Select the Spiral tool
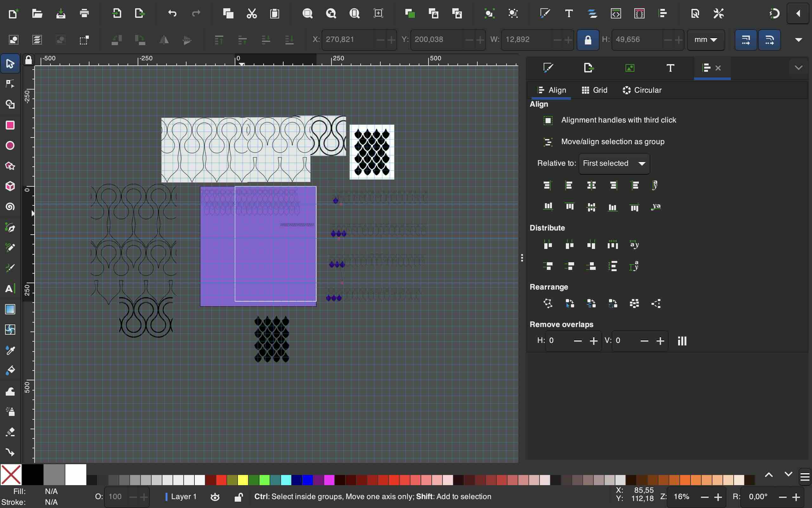Viewport: 812px width, 508px height. coord(10,207)
